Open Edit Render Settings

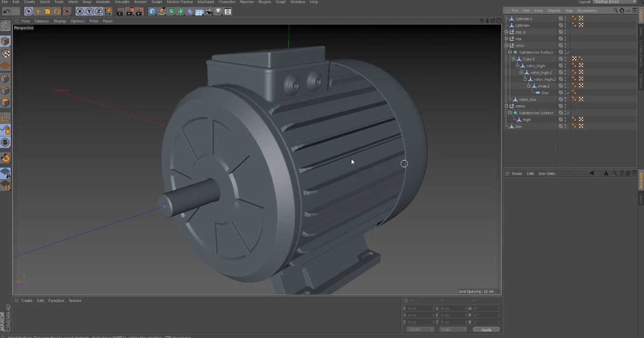139,11
